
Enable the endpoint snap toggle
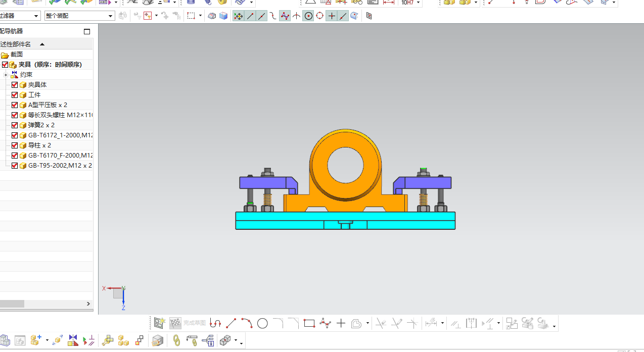tap(250, 16)
